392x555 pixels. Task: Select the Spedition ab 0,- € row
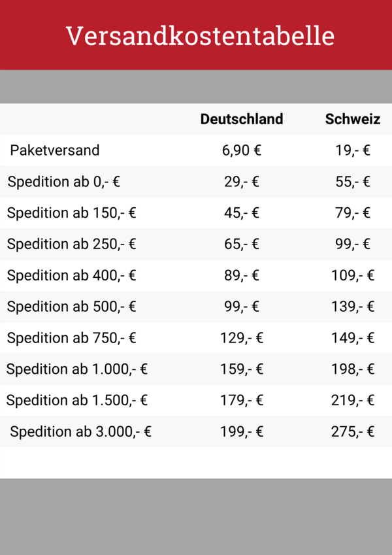196,182
